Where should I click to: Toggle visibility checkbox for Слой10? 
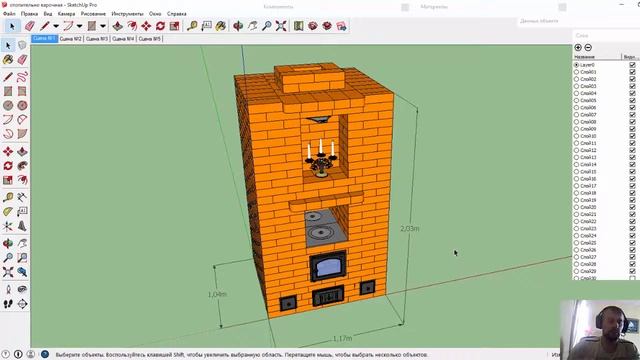click(632, 136)
